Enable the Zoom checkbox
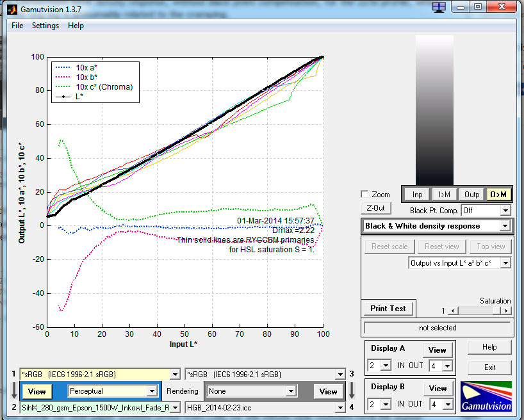The height and width of the screenshot is (420, 524). [364, 195]
